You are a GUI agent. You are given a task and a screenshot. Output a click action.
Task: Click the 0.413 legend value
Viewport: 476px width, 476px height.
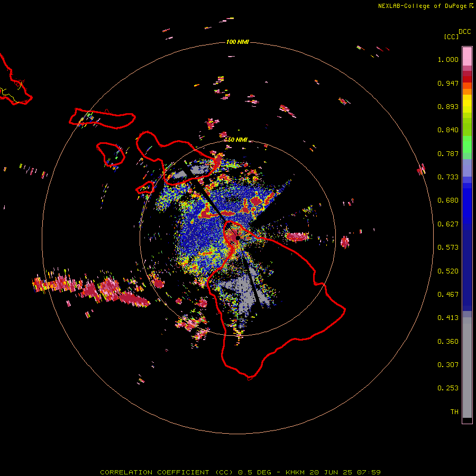[448, 318]
